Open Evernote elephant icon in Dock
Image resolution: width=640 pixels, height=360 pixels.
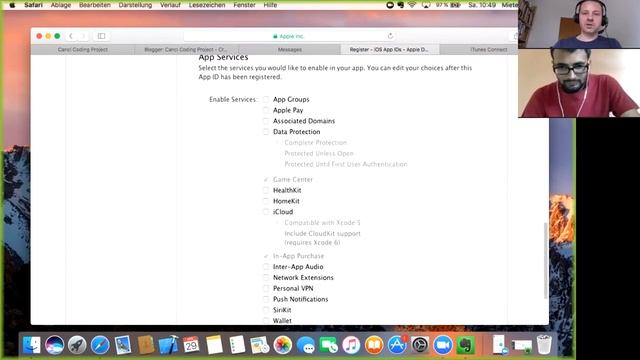point(465,345)
